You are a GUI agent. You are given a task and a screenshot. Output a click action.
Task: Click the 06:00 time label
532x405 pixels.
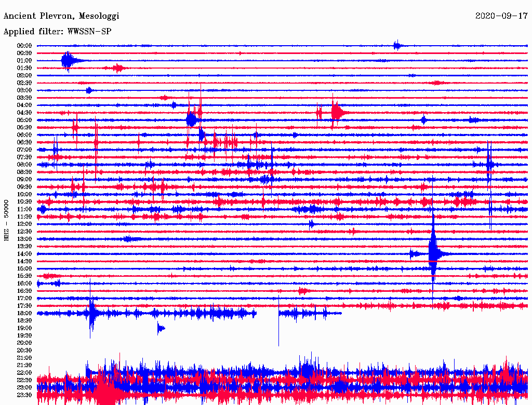[x=24, y=135]
